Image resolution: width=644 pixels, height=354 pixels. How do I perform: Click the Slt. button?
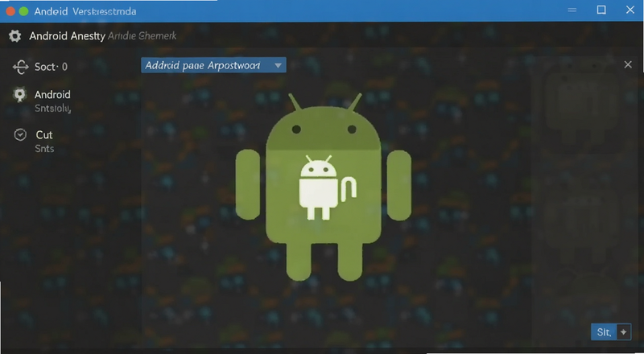[604, 331]
